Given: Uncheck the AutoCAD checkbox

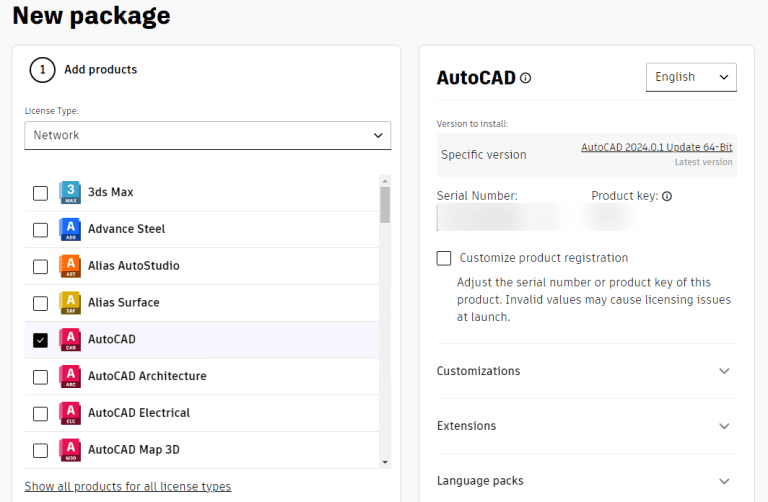Looking at the screenshot, I should click(x=40, y=340).
